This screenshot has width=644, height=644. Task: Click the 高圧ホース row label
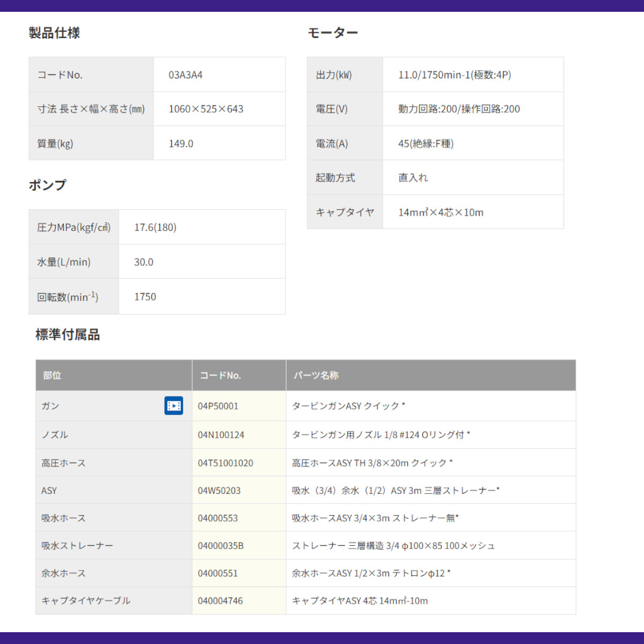pyautogui.click(x=63, y=463)
